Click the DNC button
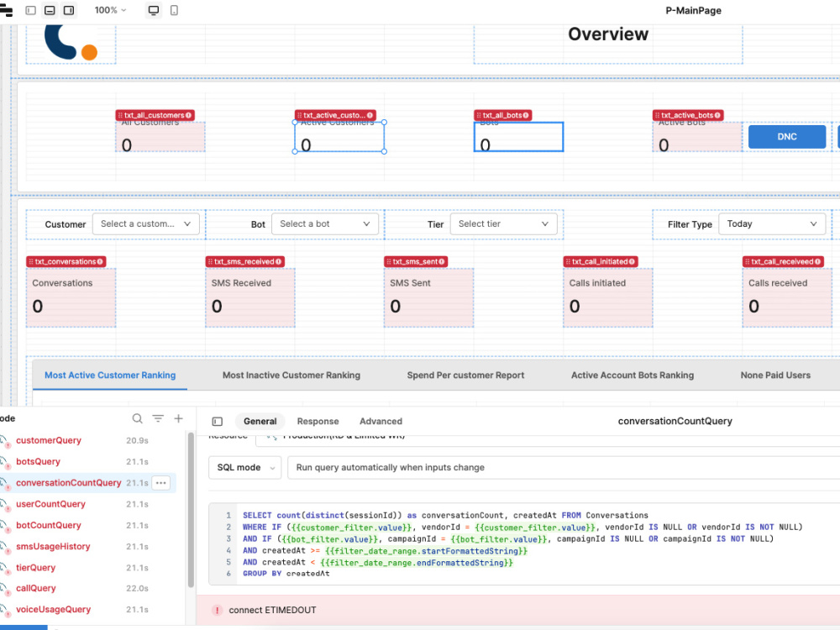Image resolution: width=840 pixels, height=630 pixels. (x=786, y=137)
